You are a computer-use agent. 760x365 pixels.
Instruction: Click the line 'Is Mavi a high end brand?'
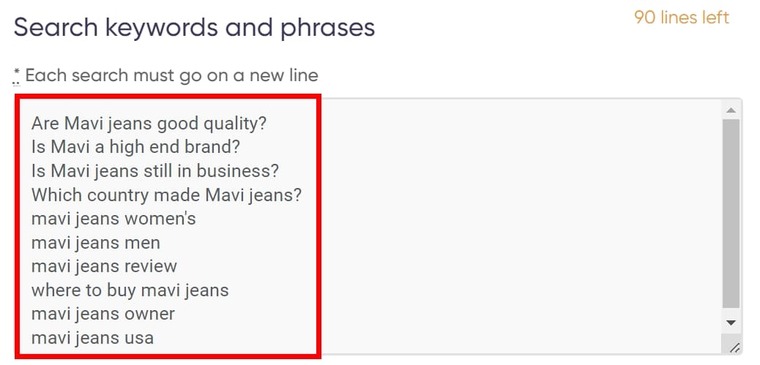pyautogui.click(x=136, y=147)
